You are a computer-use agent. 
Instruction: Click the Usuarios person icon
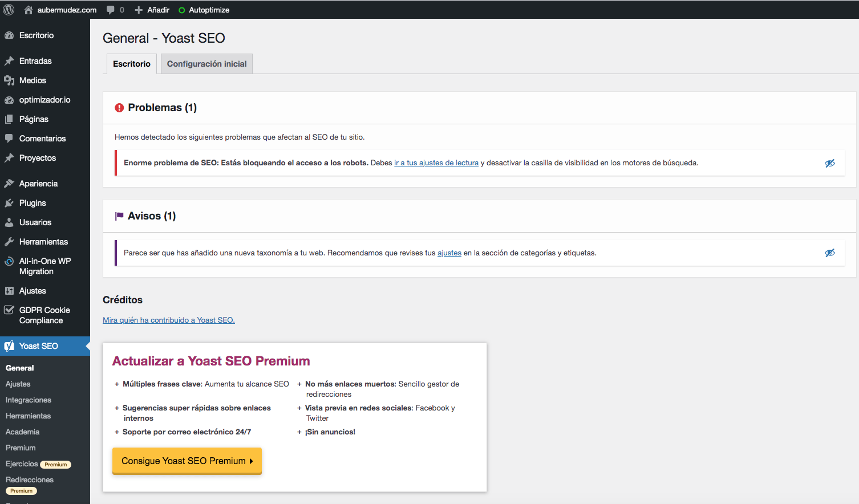(x=9, y=222)
